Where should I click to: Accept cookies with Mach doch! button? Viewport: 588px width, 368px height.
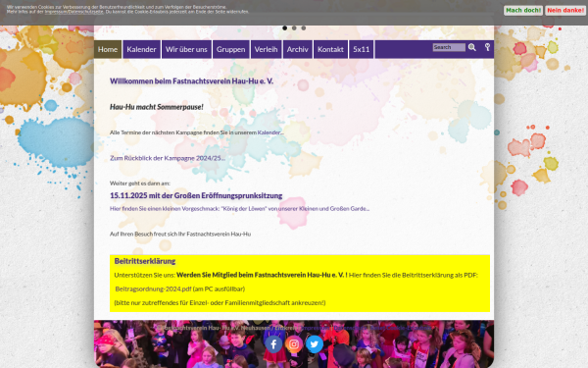pos(523,10)
